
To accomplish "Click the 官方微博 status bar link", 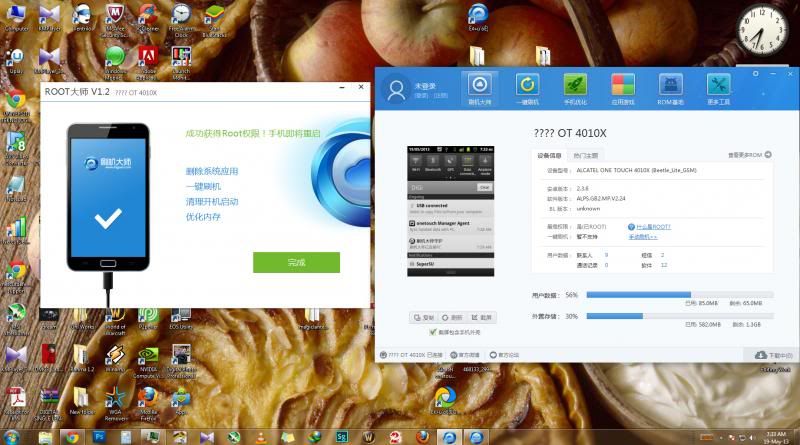I will [x=465, y=355].
